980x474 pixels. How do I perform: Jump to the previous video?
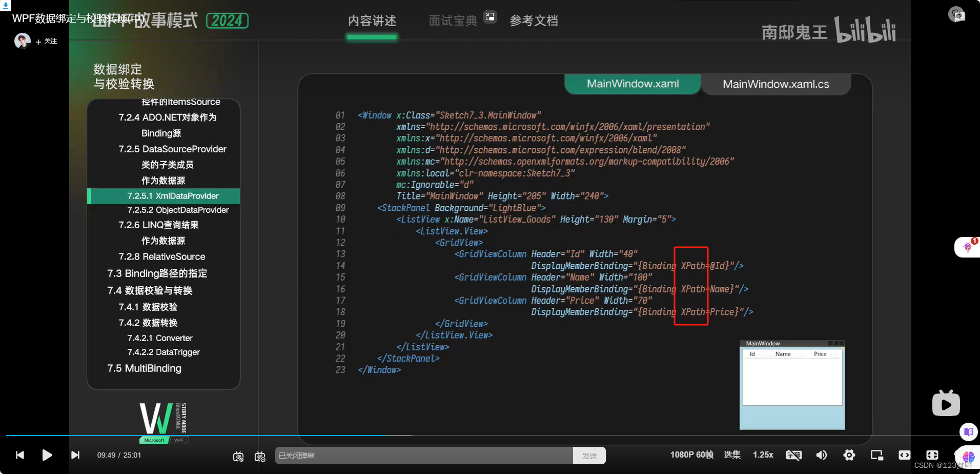(20, 455)
